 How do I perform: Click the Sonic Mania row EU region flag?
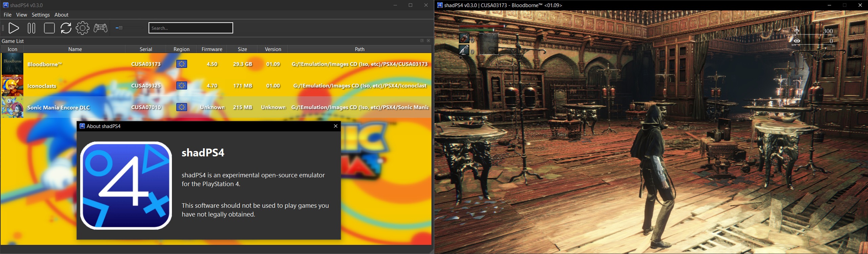click(x=182, y=107)
